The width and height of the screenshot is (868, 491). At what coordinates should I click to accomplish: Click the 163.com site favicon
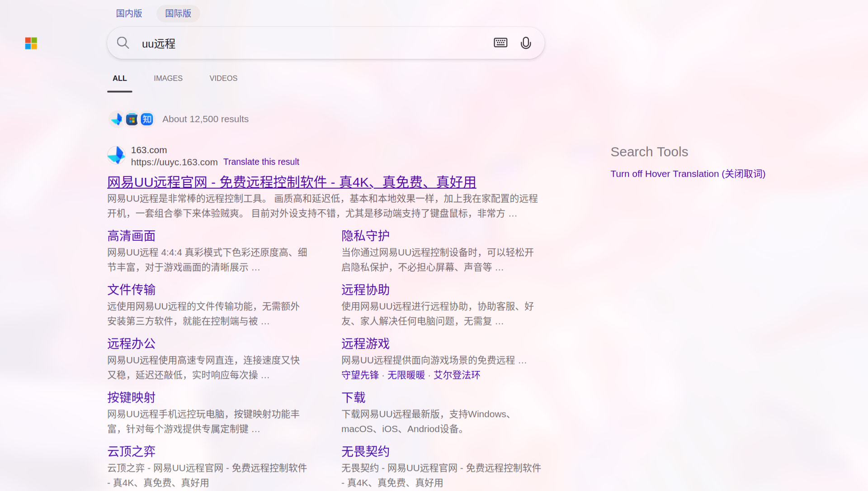116,155
